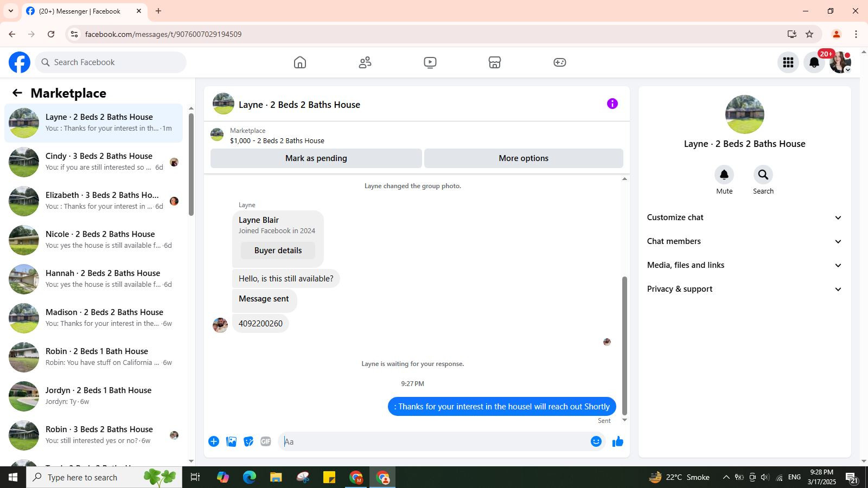This screenshot has width=868, height=488.
Task: Open the Windows Start menu
Action: [13, 477]
